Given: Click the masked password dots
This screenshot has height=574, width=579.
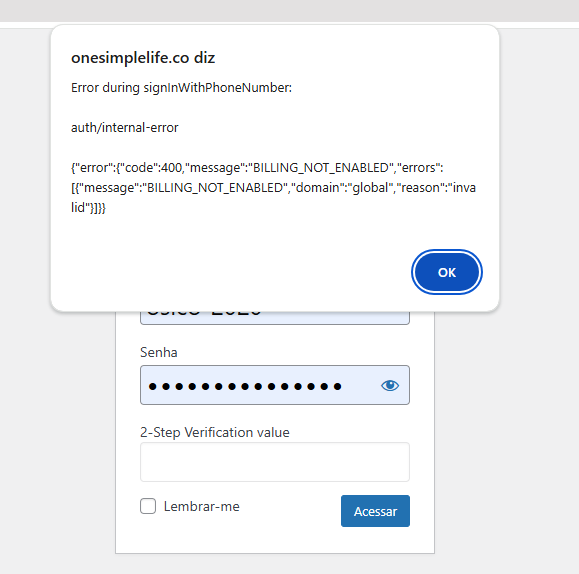Looking at the screenshot, I should point(245,386).
